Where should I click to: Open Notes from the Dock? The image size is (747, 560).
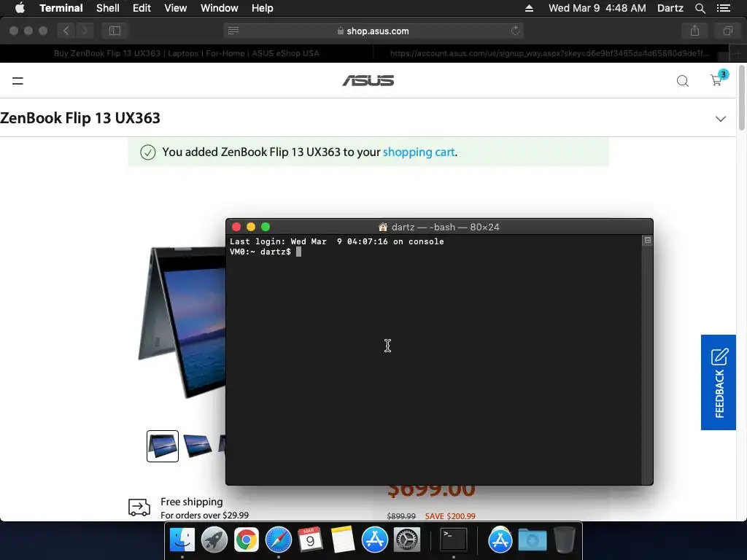click(x=343, y=540)
